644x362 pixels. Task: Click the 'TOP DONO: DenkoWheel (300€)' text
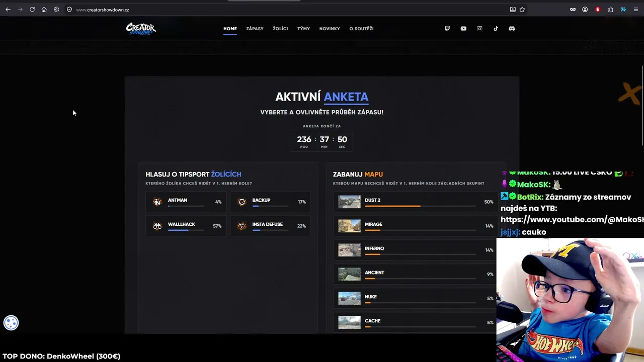click(x=61, y=356)
